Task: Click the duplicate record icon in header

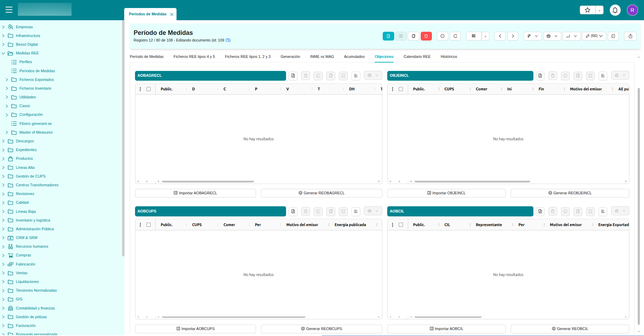Action: pos(413,36)
